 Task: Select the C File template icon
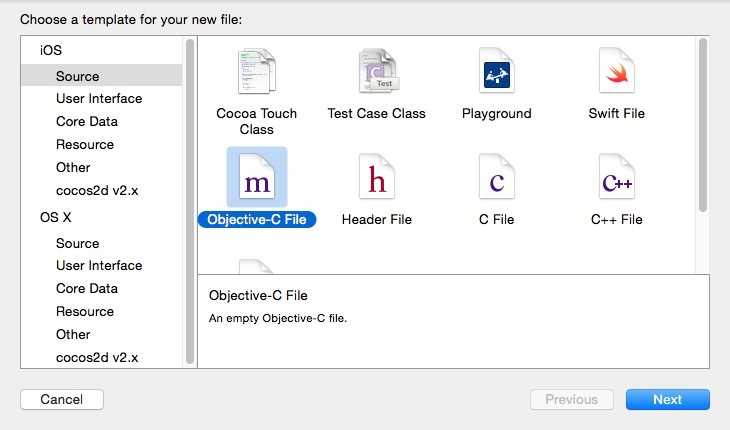(497, 177)
